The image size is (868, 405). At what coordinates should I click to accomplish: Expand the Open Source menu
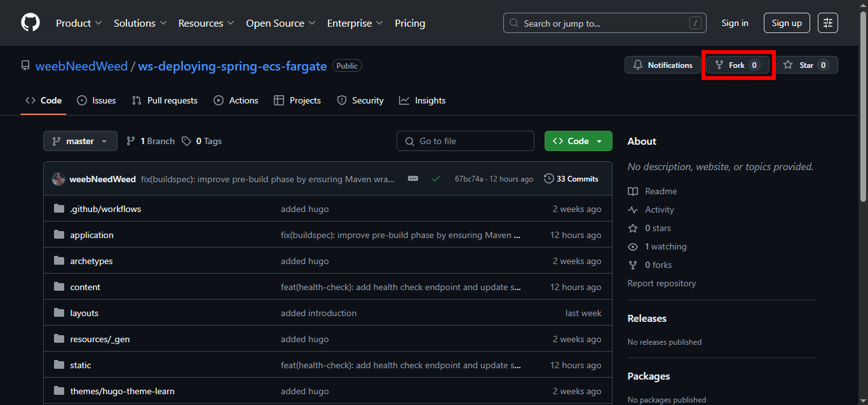pos(281,23)
